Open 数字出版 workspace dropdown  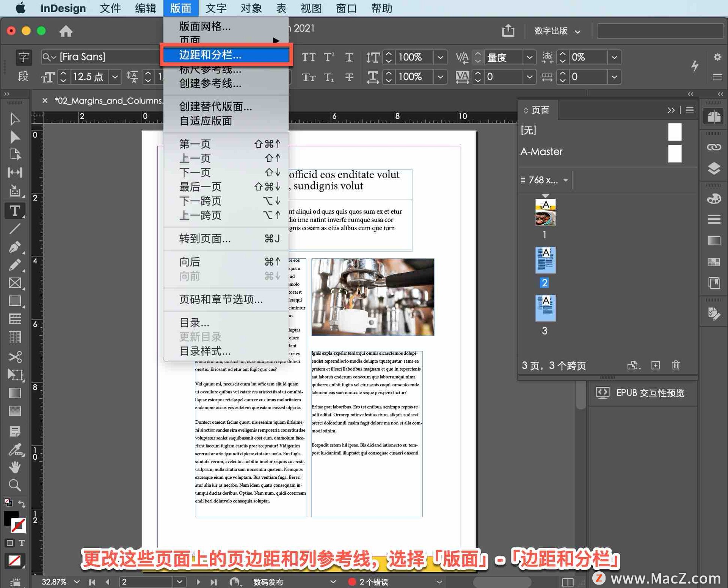pos(557,31)
